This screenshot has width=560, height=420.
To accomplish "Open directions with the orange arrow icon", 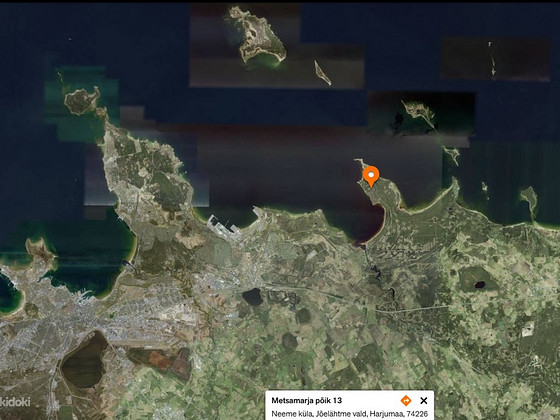I will point(406,400).
